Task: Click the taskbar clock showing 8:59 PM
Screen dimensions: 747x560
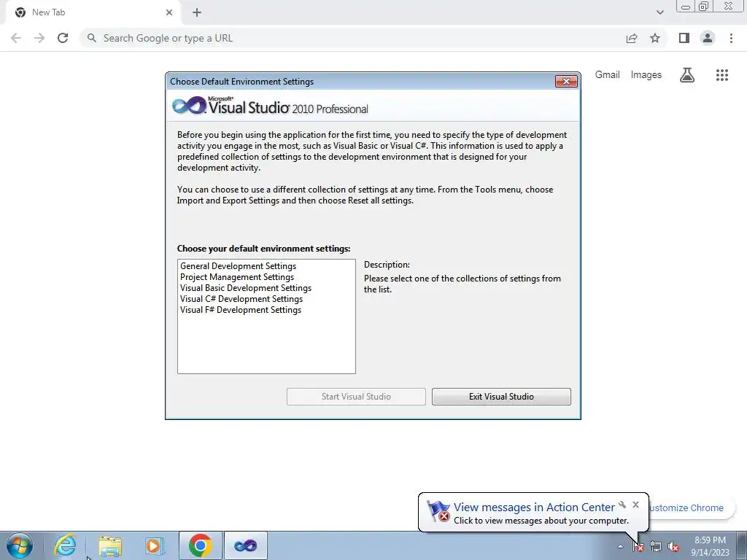Action: (710, 546)
